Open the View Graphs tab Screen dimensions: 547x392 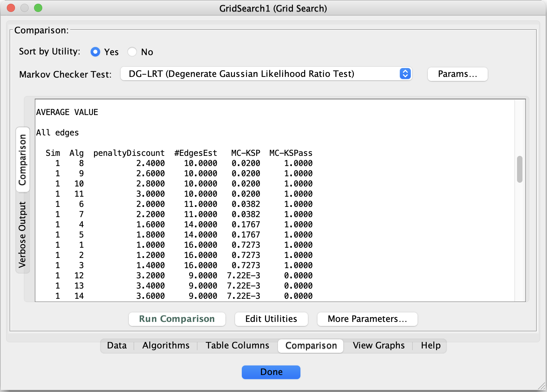pyautogui.click(x=379, y=345)
